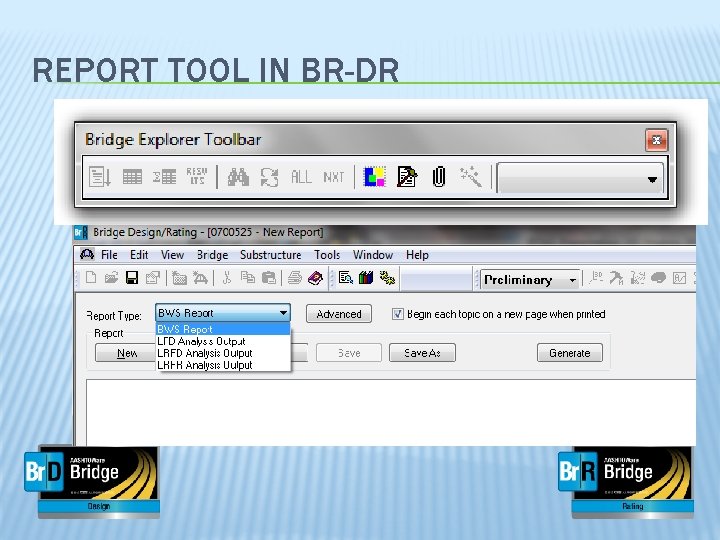Click the Save floppy disk icon
Viewport: 720px width, 540px height.
pos(132,278)
